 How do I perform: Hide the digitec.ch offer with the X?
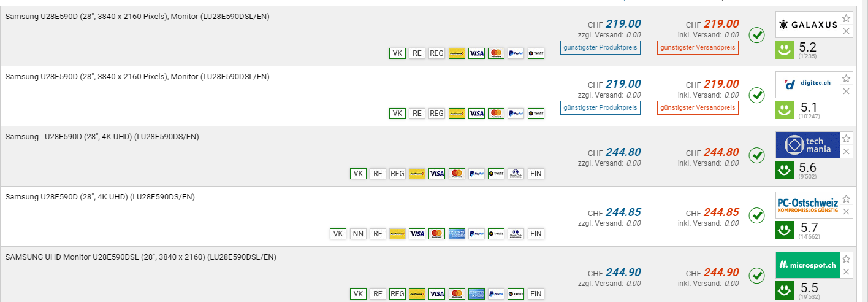[847, 91]
